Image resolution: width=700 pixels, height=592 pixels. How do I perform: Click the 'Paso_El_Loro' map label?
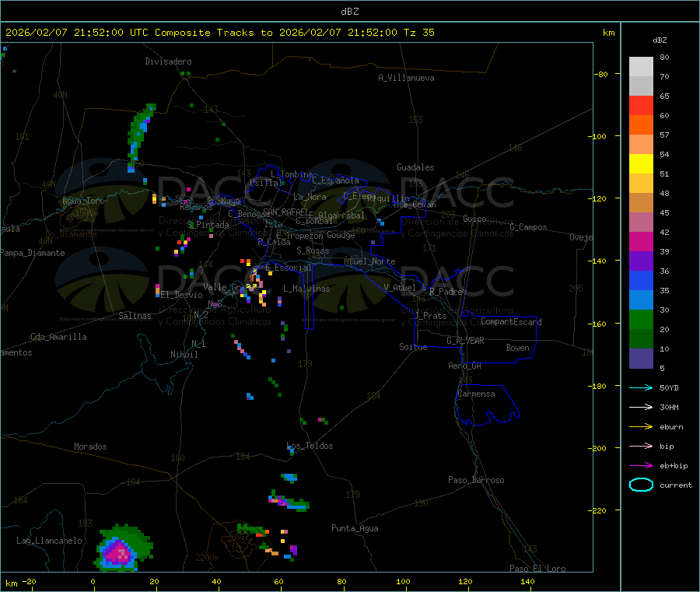point(537,569)
